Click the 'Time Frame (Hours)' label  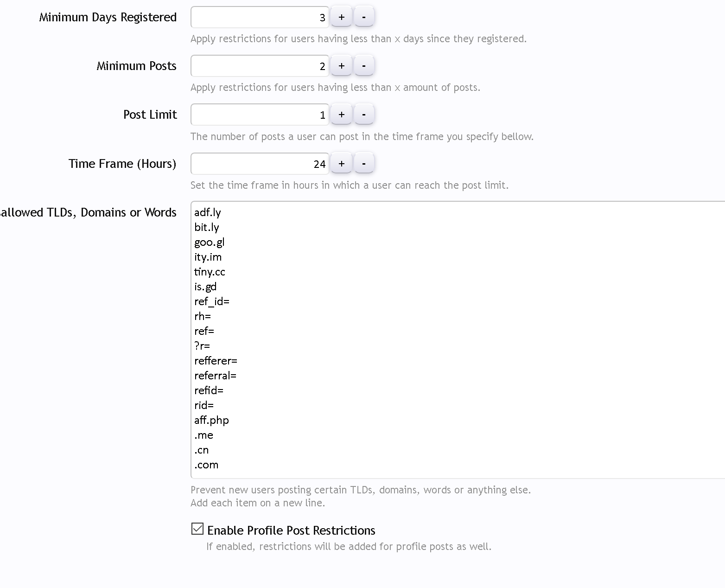[x=122, y=164]
